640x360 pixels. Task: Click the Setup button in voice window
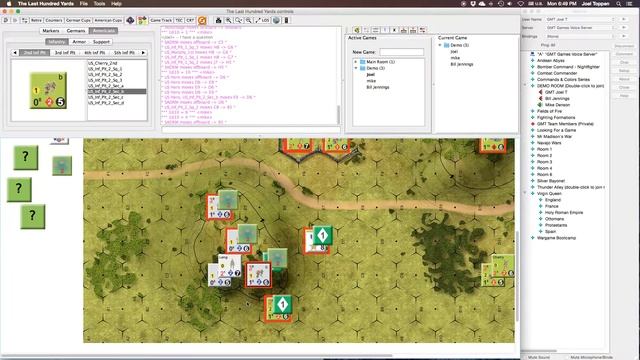pyautogui.click(x=624, y=71)
